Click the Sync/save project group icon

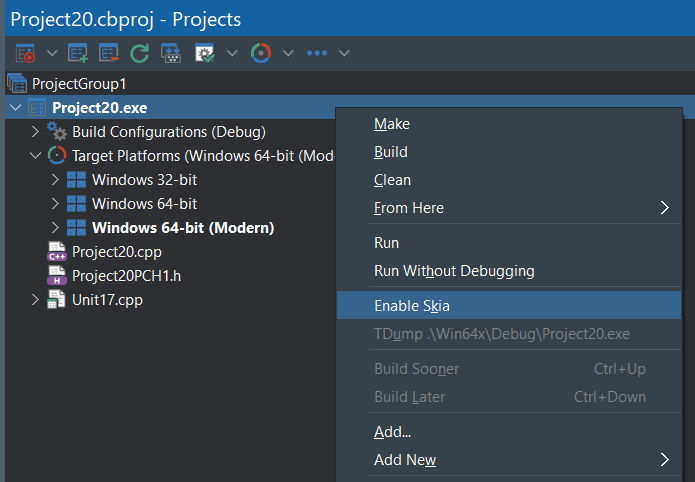(171, 53)
